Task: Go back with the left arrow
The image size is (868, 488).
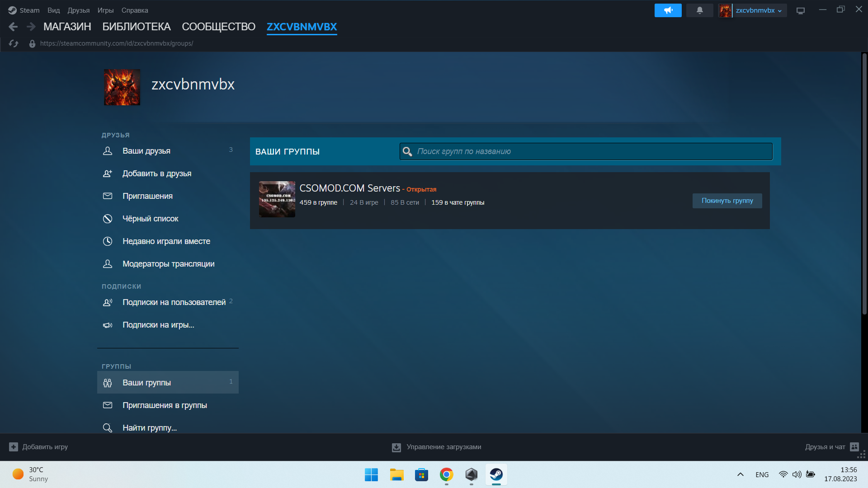Action: coord(13,27)
